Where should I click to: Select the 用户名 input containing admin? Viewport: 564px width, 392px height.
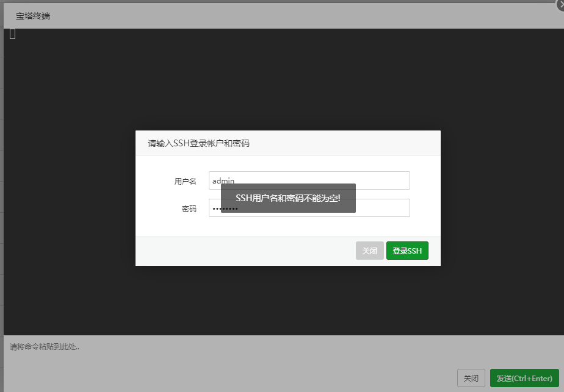[308, 180]
